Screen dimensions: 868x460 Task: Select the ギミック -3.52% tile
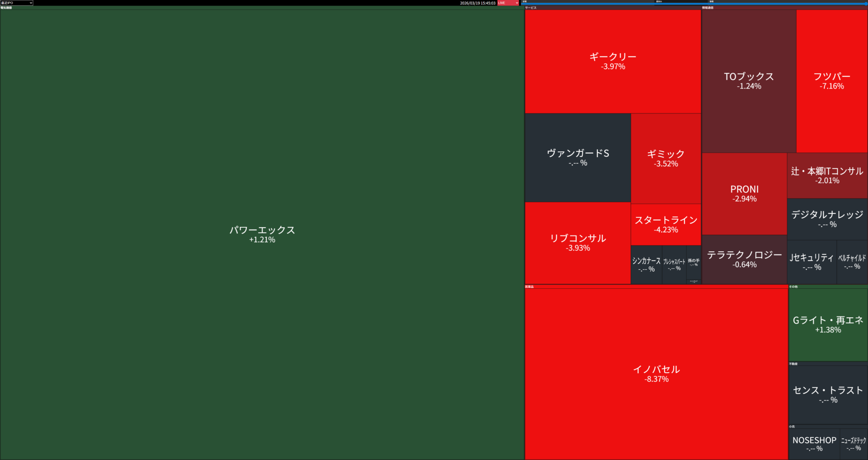(665, 158)
